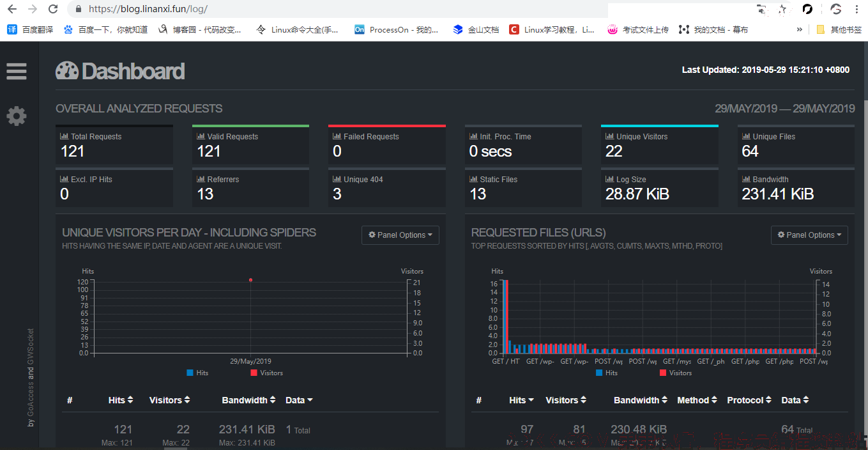The width and height of the screenshot is (868, 450).
Task: Click the Excl. IP Hits box
Action: click(x=114, y=188)
